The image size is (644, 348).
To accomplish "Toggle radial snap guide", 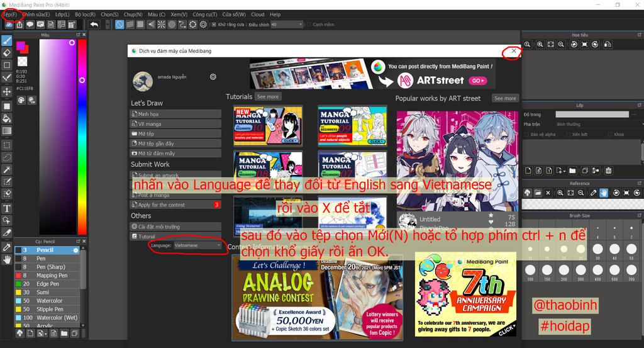I will coord(162,25).
